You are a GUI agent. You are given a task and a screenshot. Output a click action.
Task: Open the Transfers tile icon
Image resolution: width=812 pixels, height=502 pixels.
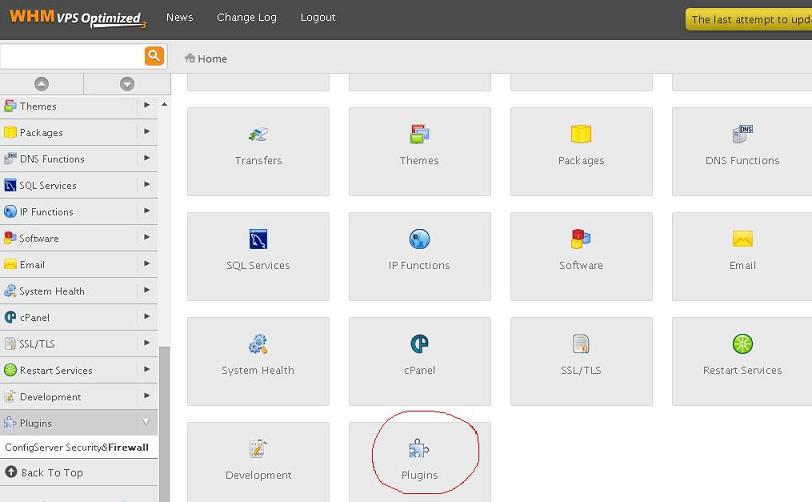tap(258, 134)
